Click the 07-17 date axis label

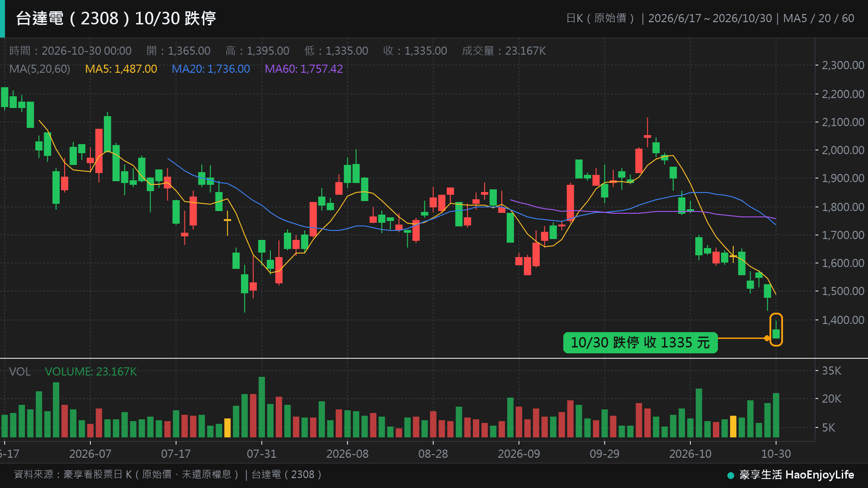[176, 454]
